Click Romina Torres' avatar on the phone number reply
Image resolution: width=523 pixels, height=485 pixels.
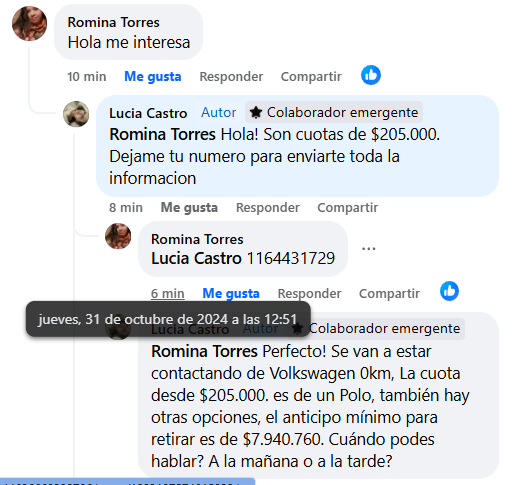(118, 236)
